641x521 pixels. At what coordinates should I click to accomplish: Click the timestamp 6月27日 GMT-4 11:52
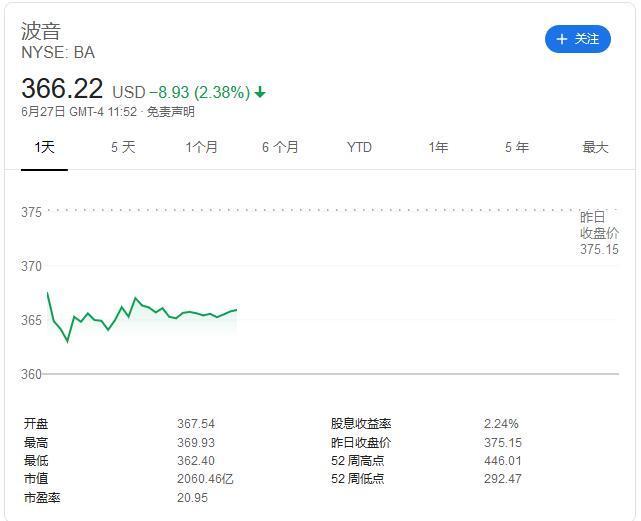click(x=79, y=112)
